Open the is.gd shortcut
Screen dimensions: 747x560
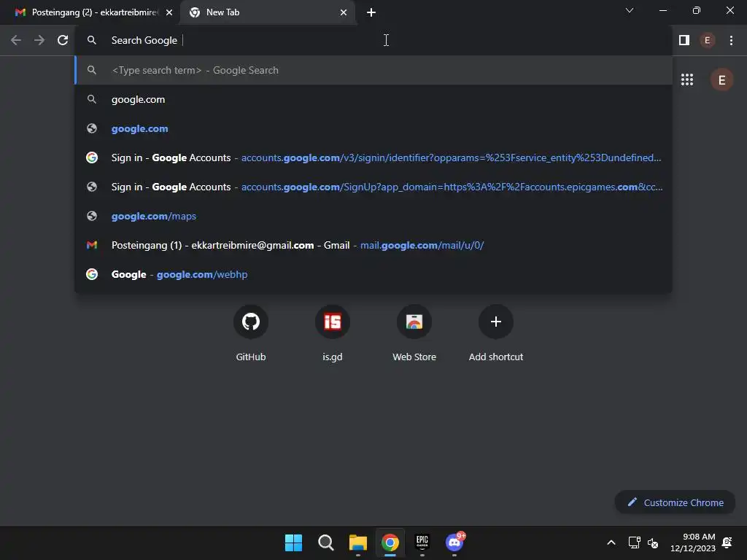(x=333, y=333)
